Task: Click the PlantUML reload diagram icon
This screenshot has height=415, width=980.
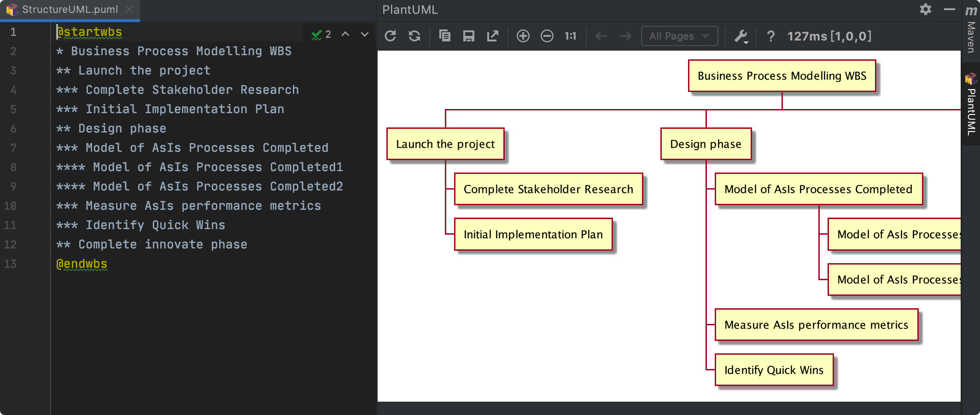Action: click(x=391, y=36)
